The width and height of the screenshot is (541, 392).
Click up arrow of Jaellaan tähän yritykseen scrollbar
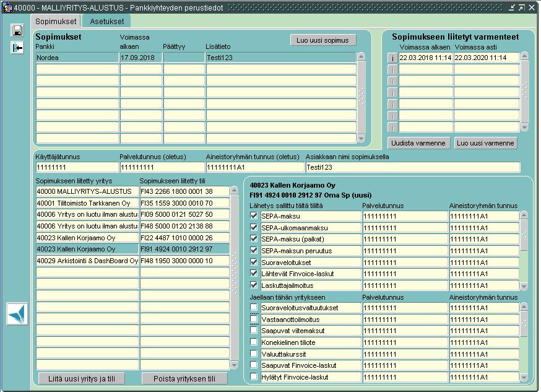[524, 307]
